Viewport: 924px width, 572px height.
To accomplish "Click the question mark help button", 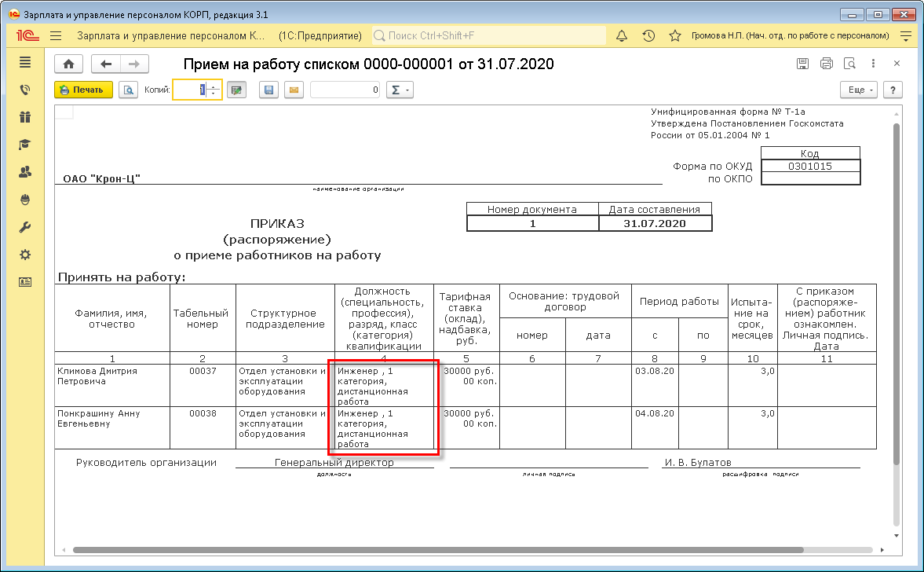I will tap(893, 90).
